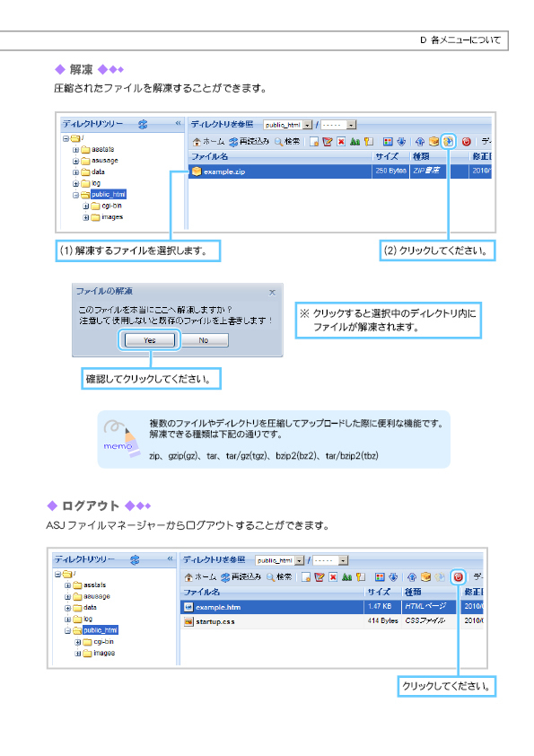The height and width of the screenshot is (756, 534).
Task: Click the highlighted red logout icon in lower toolbar
Action: coord(458,576)
